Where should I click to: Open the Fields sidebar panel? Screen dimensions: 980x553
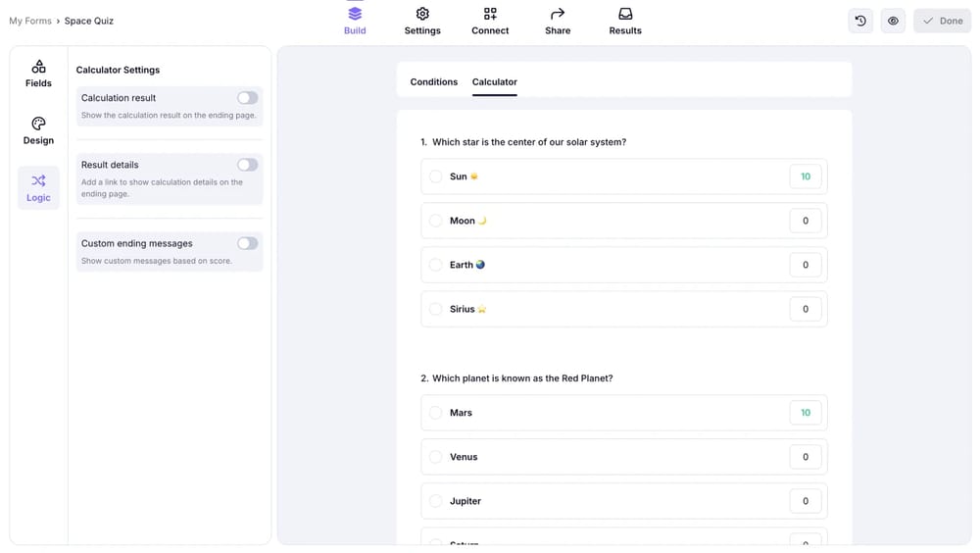(38, 74)
